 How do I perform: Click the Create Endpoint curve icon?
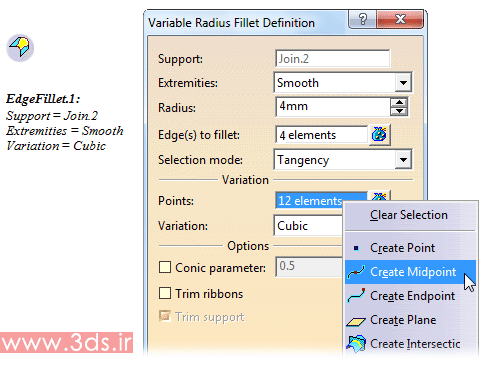(x=356, y=296)
